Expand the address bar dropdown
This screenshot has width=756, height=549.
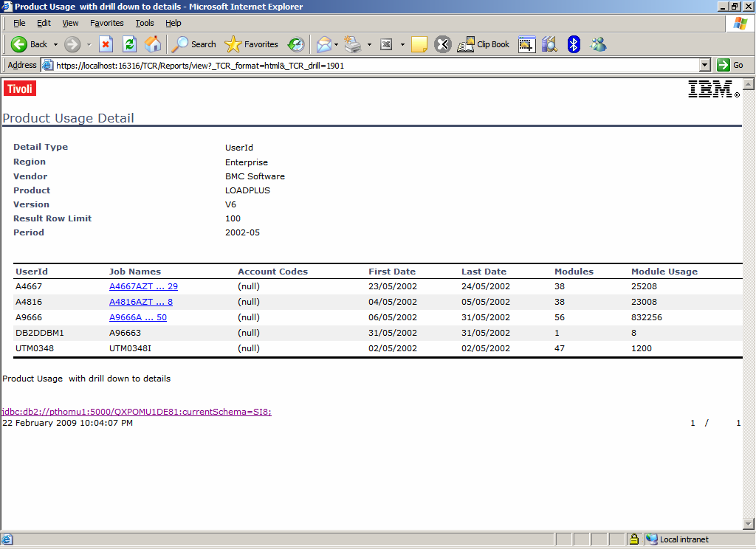click(705, 65)
